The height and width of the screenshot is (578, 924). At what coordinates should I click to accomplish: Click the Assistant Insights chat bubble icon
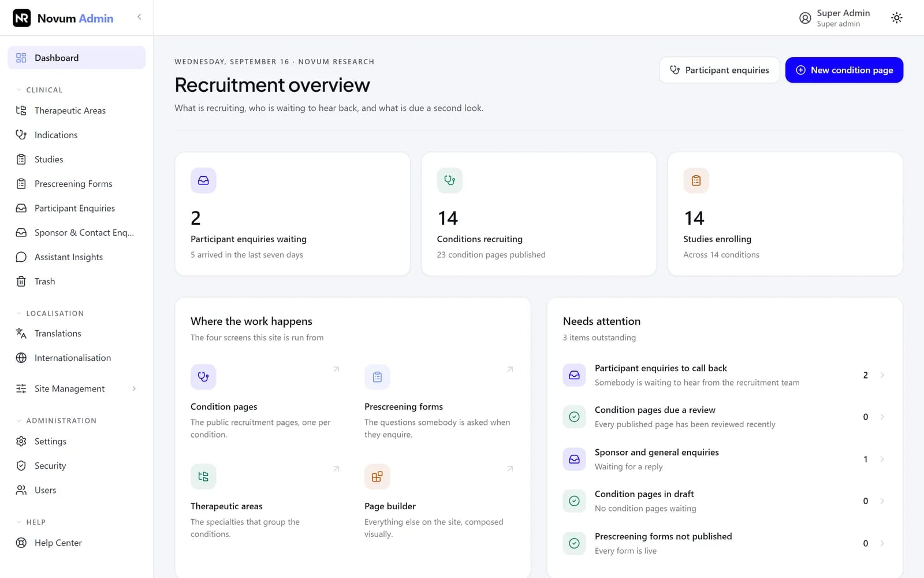tap(21, 257)
